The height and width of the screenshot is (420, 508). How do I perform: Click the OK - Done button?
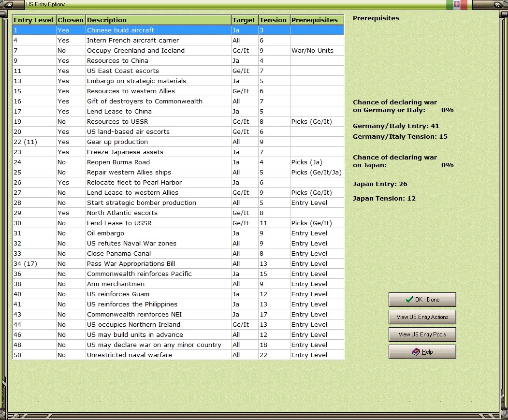pos(422,300)
